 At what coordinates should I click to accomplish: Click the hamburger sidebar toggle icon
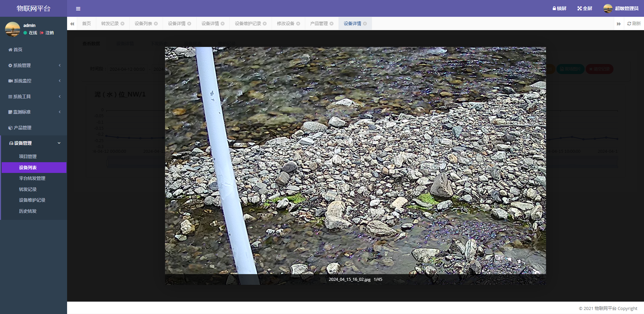78,9
